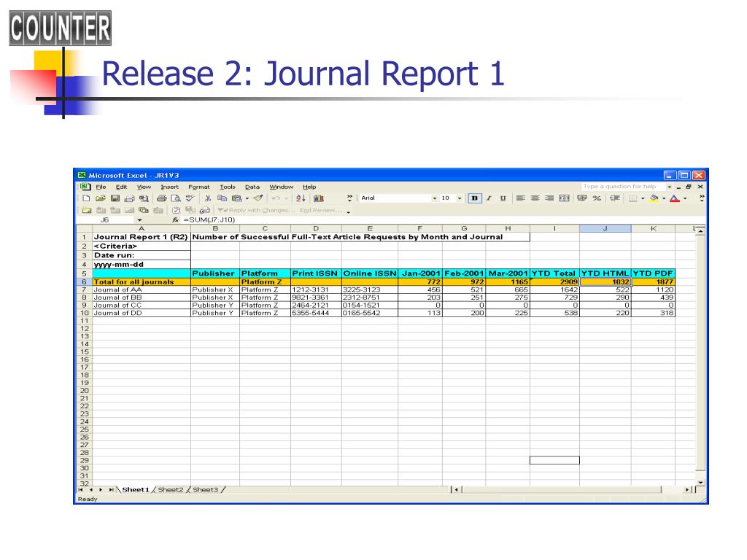
Task: Switch to the Sheet2 tab
Action: tap(171, 490)
